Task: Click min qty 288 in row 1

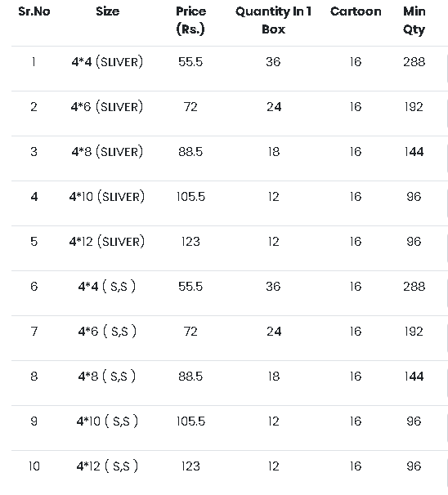Action: point(414,62)
